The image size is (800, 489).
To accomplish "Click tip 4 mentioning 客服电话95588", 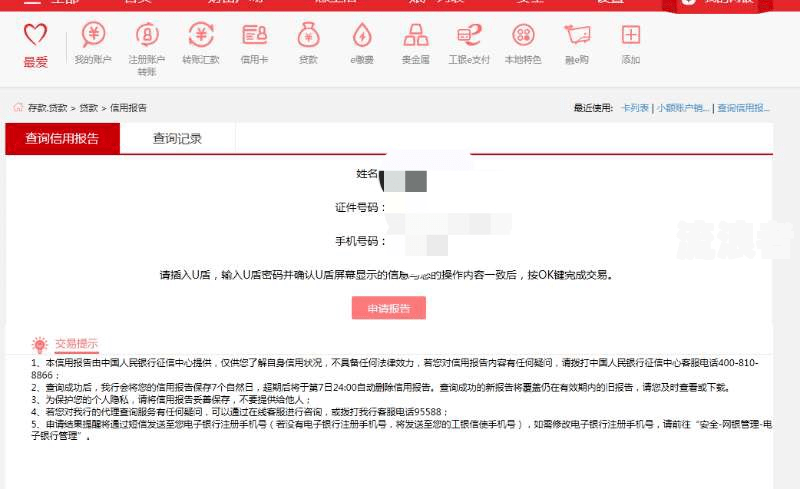I will pos(239,412).
